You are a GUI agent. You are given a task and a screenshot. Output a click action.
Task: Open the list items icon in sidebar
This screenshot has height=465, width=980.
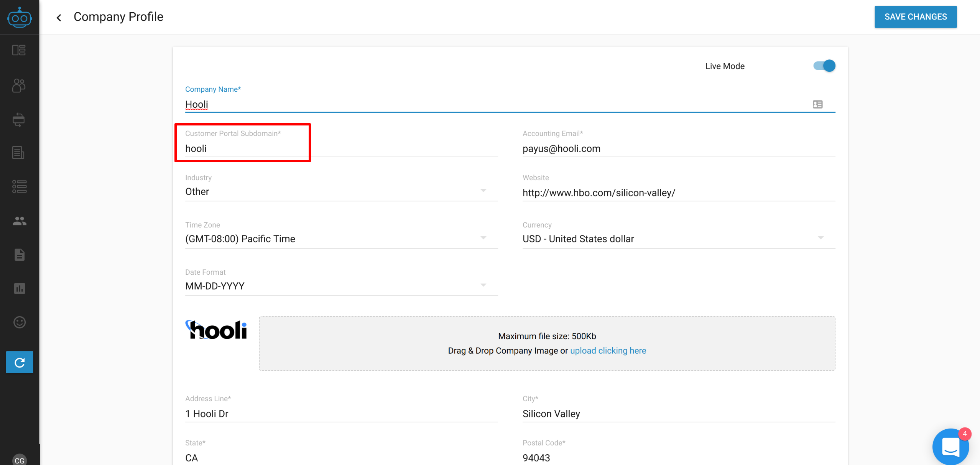point(19,186)
